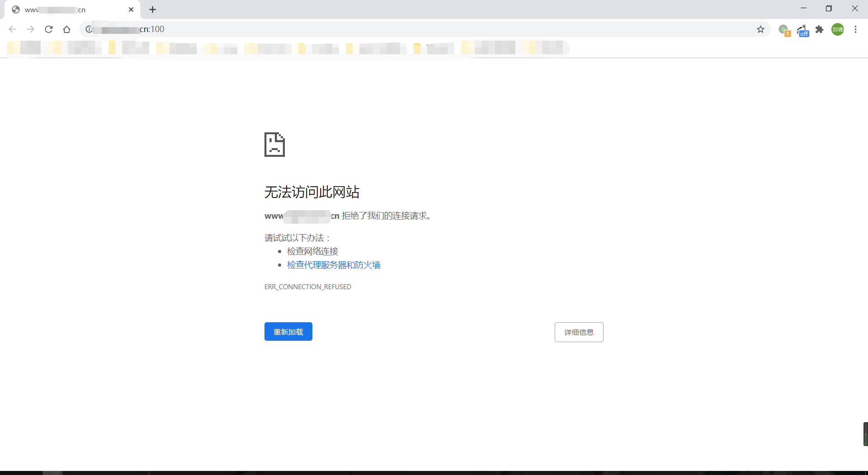Open Chrome's three-dot menu
This screenshot has height=475, width=868.
pyautogui.click(x=855, y=29)
